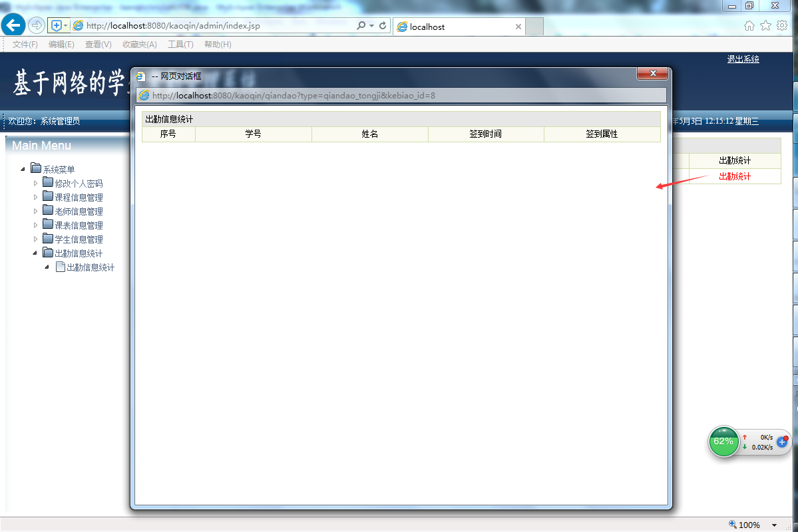Expand the 课程信息管理 tree node
The width and height of the screenshot is (798, 532).
coord(35,197)
